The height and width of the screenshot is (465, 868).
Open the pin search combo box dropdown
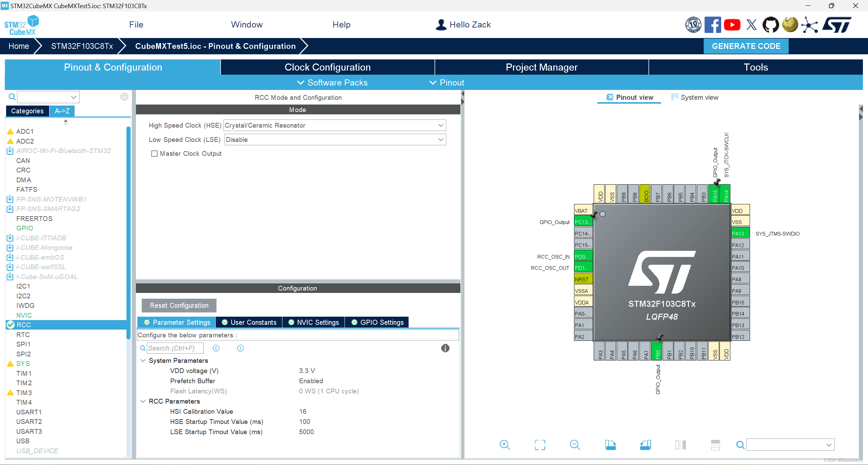click(x=829, y=445)
